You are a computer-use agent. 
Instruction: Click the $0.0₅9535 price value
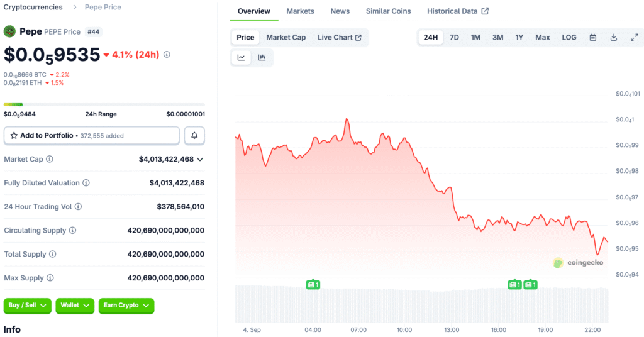pyautogui.click(x=52, y=55)
